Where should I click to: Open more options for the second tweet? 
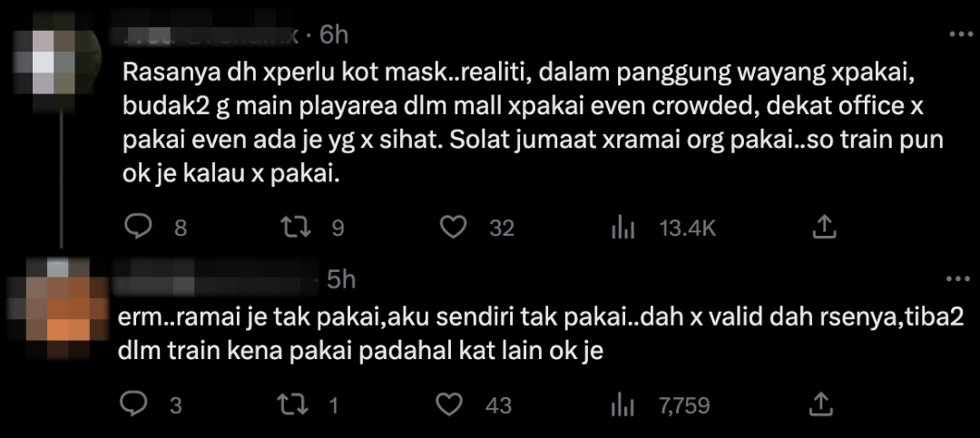(961, 279)
